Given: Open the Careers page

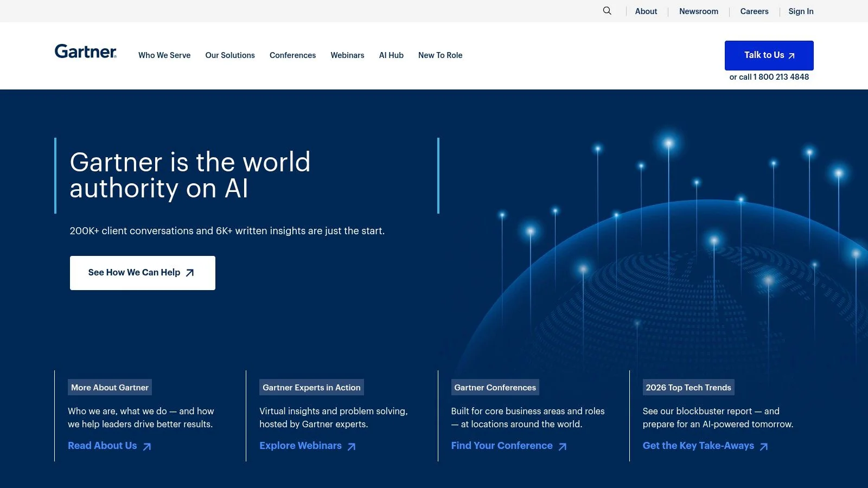Looking at the screenshot, I should pos(754,11).
